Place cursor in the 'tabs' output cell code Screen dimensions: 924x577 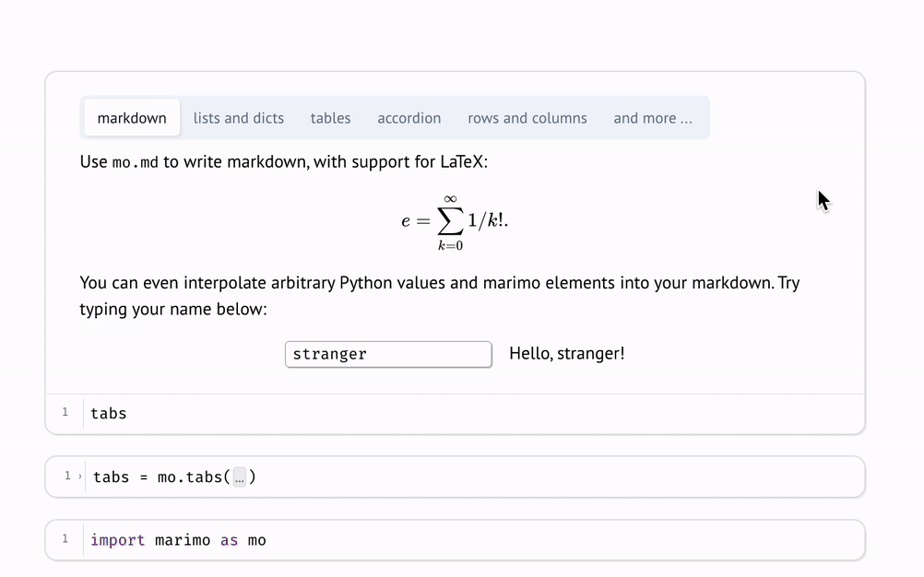[109, 414]
